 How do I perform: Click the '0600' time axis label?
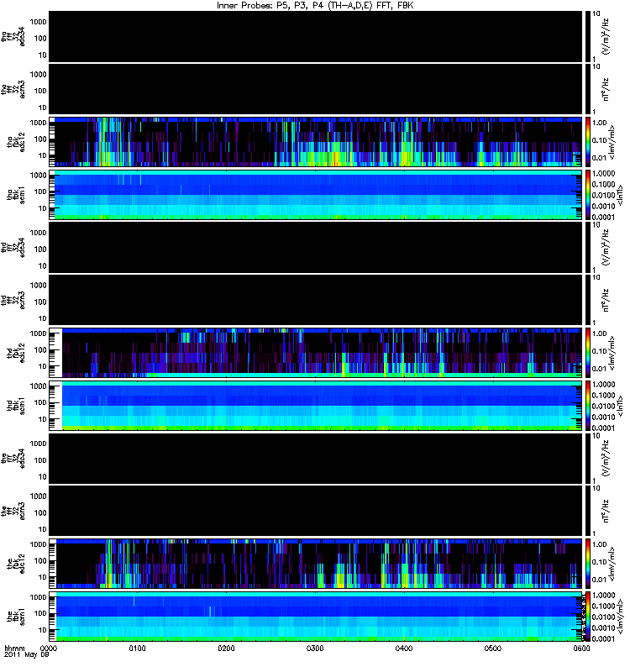click(581, 648)
